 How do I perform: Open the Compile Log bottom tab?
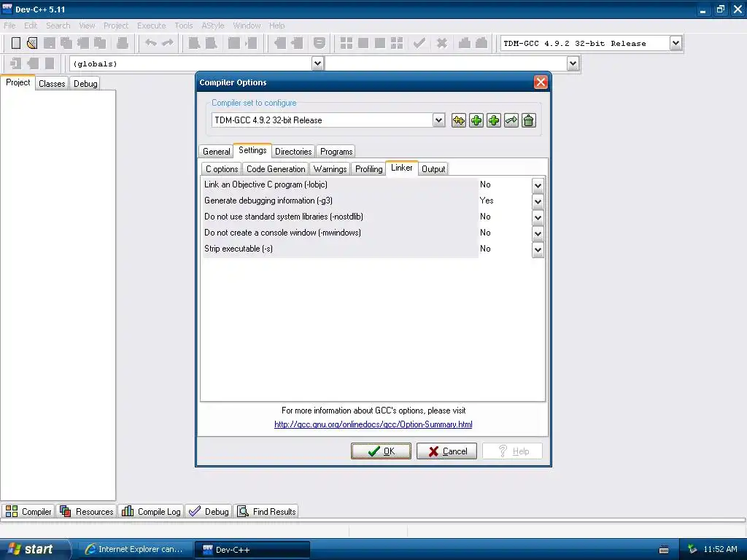coord(151,511)
